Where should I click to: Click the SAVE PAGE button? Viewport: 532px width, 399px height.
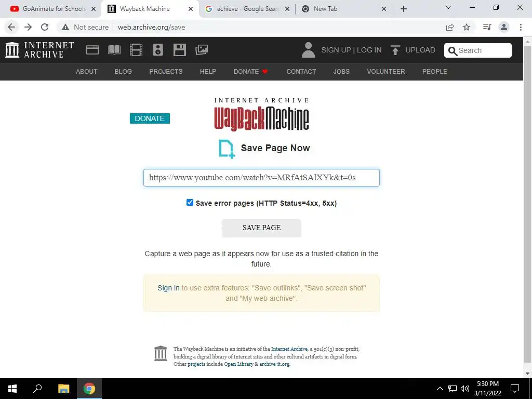tap(261, 228)
